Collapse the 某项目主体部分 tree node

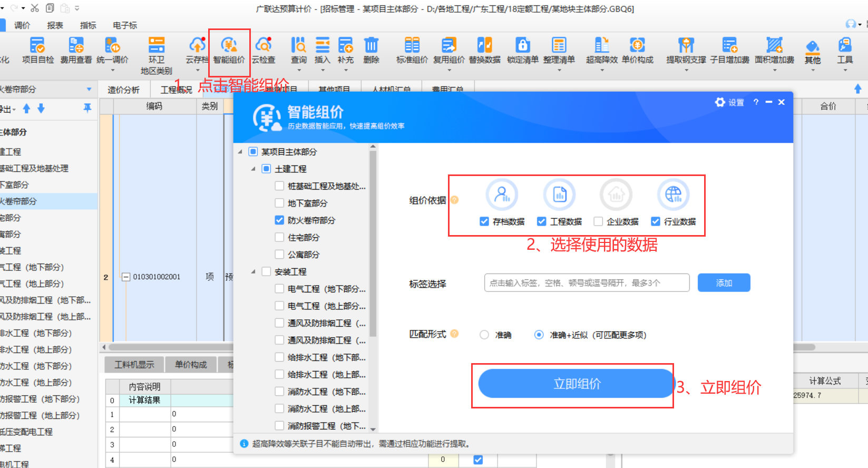point(240,152)
